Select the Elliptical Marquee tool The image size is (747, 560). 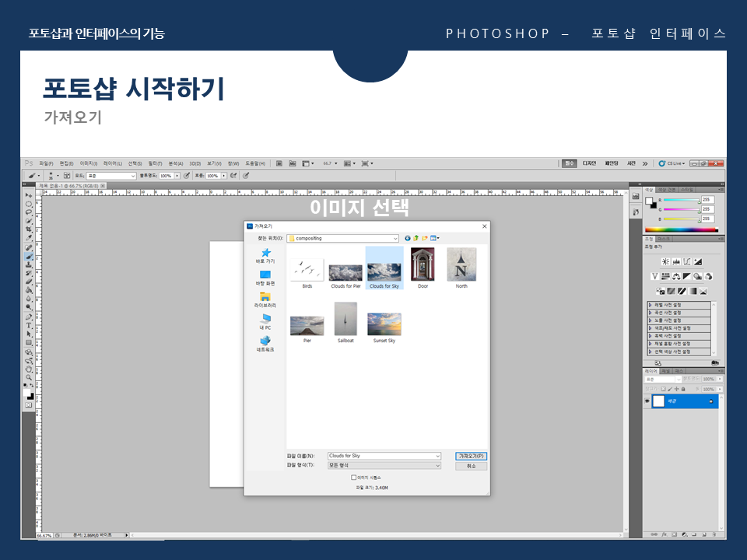[29, 204]
